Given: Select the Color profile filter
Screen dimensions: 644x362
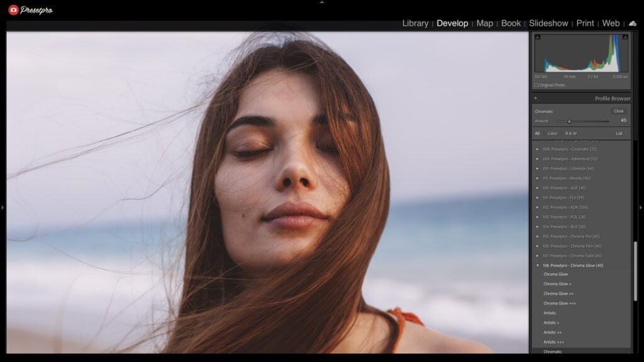Looking at the screenshot, I should click(553, 133).
